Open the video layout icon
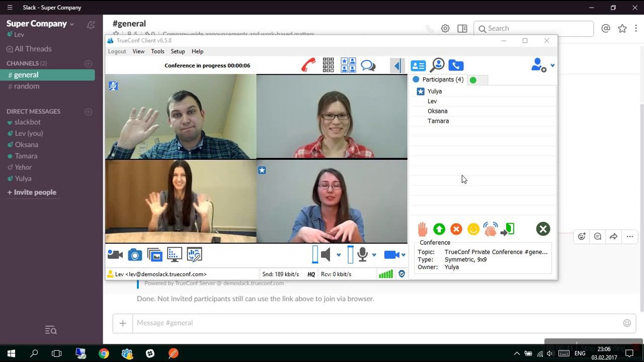This screenshot has height=362, width=644. point(348,65)
